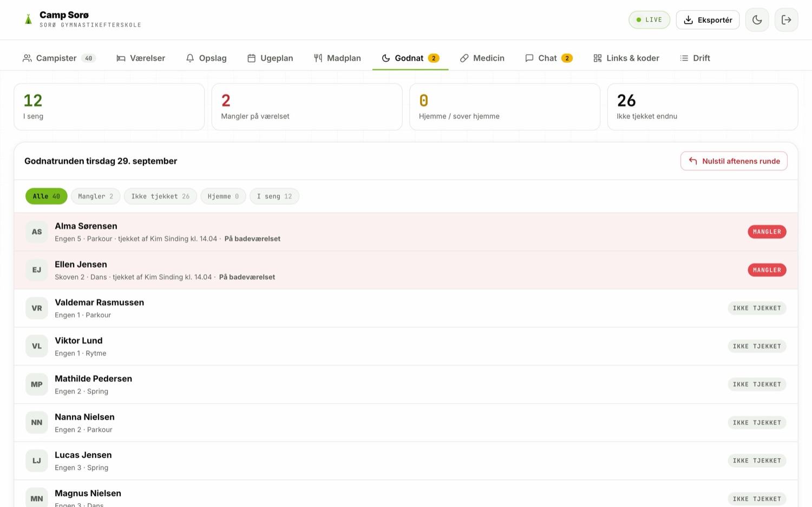Toggle dark mode with the moon icon

757,20
